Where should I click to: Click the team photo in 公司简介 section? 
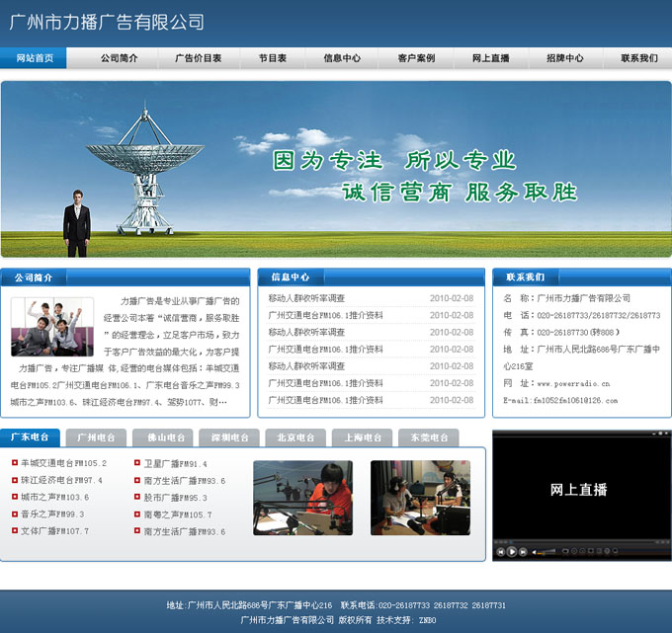pos(52,327)
